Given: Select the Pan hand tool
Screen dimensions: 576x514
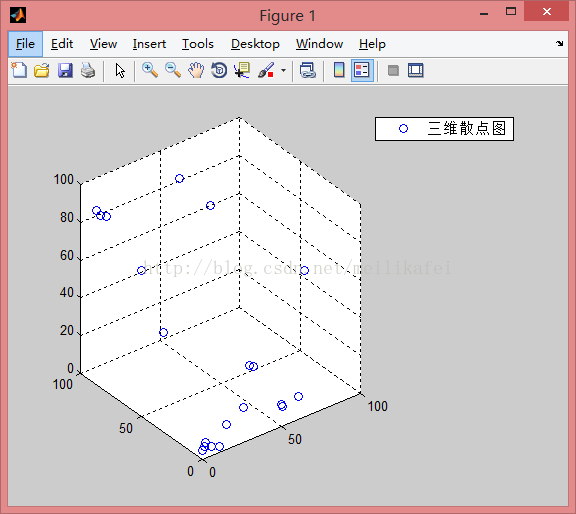Looking at the screenshot, I should pyautogui.click(x=196, y=70).
